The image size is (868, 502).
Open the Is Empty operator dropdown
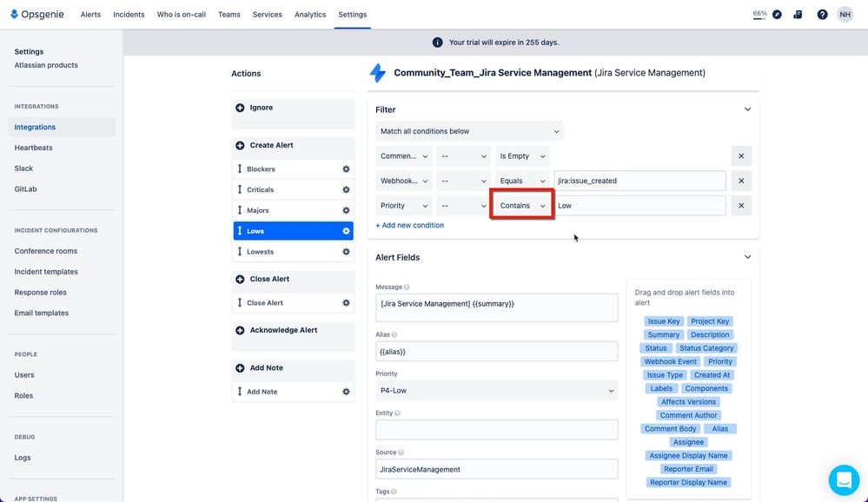pyautogui.click(x=522, y=156)
